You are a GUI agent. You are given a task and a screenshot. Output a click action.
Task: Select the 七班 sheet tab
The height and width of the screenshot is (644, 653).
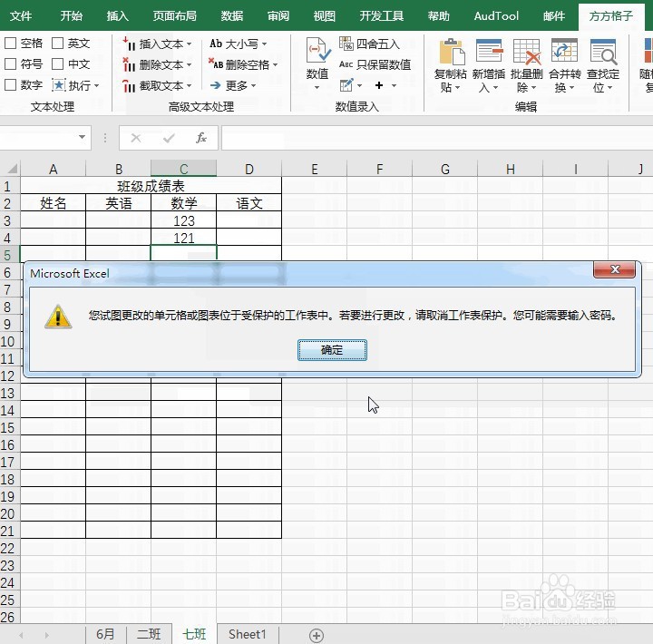194,634
